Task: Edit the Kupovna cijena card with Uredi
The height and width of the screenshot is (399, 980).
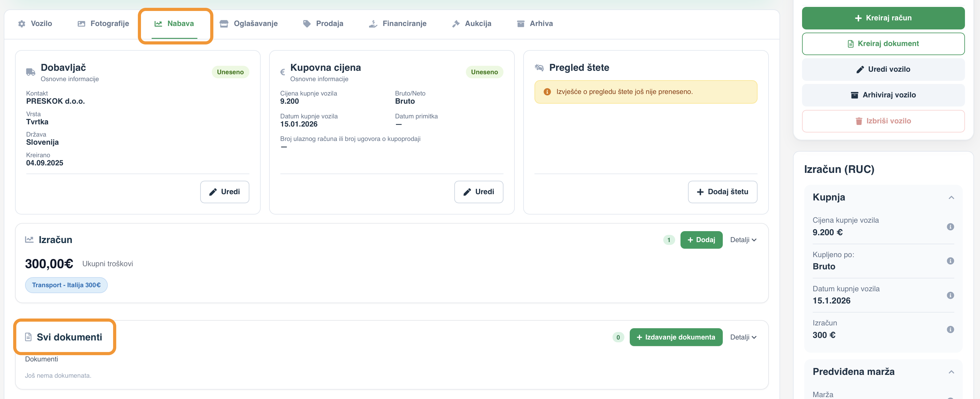Action: click(x=479, y=192)
